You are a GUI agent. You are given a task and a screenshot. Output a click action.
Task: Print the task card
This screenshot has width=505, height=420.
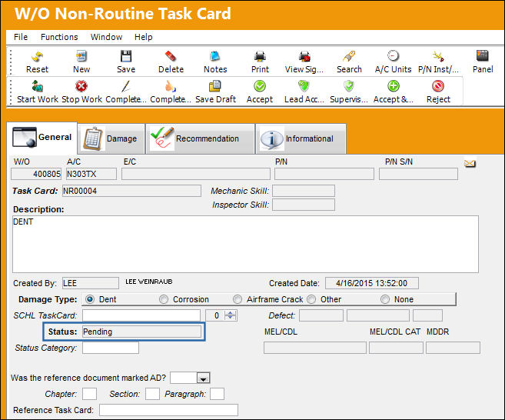point(260,57)
